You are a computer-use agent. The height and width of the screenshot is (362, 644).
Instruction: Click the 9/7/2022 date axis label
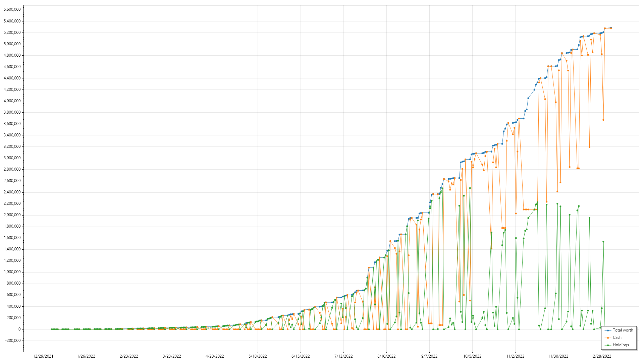point(429,356)
